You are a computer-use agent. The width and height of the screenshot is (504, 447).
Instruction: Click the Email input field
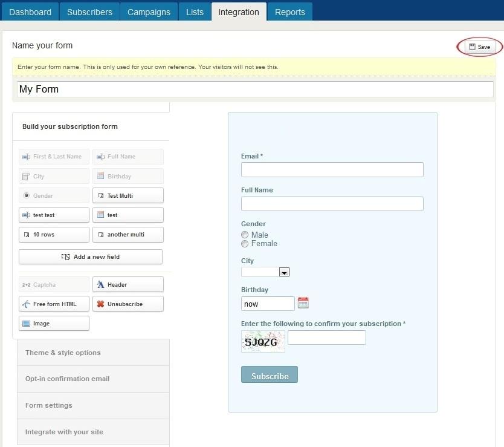[332, 169]
